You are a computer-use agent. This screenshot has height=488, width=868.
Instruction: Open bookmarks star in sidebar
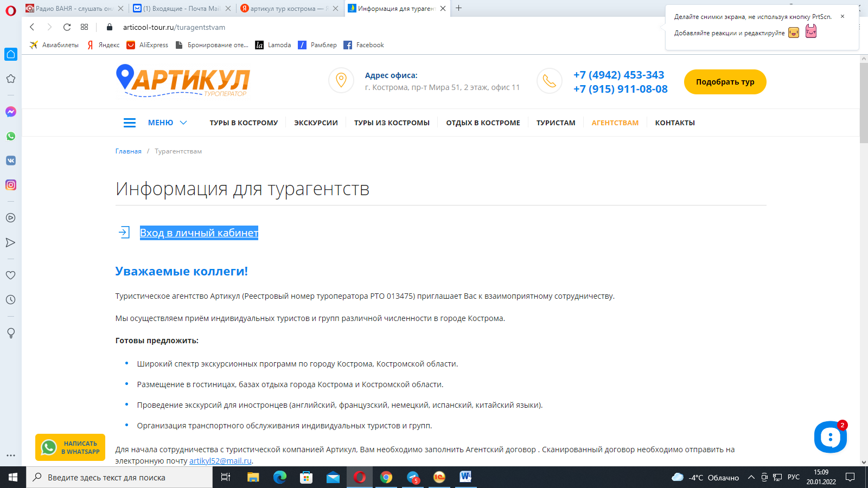point(10,79)
